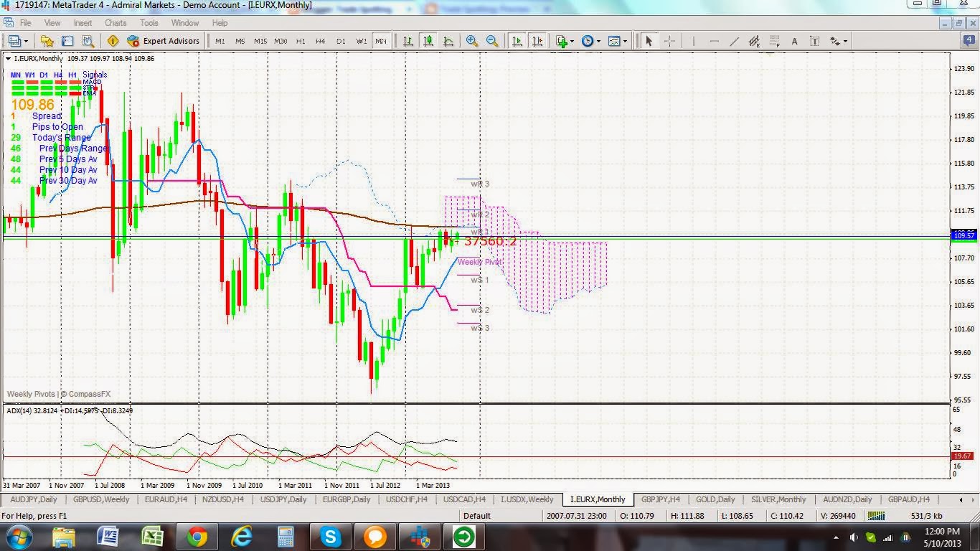Expand the New Chart dropdown arrow
The width and height of the screenshot is (980, 551).
coord(26,41)
